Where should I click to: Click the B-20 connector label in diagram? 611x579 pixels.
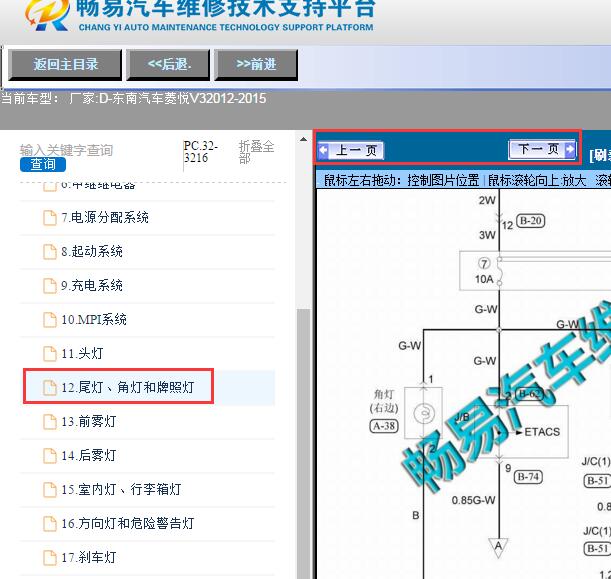530,221
